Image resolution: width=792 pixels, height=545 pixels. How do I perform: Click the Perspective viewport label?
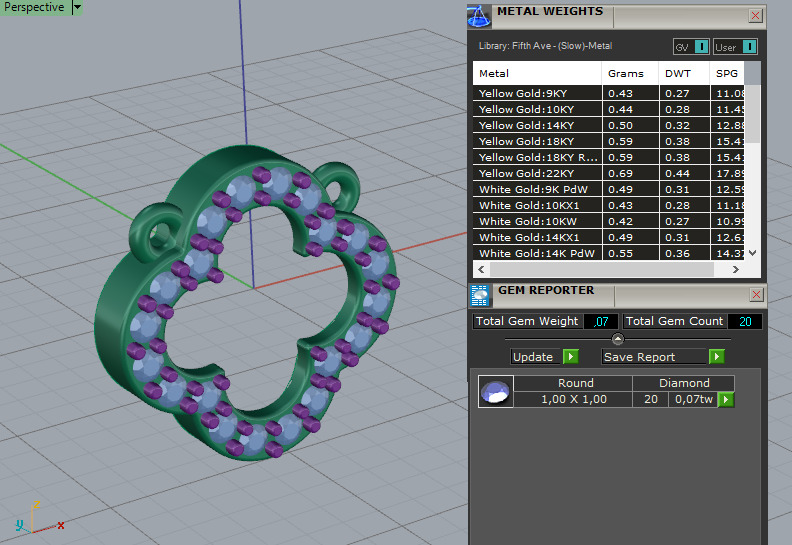[34, 7]
